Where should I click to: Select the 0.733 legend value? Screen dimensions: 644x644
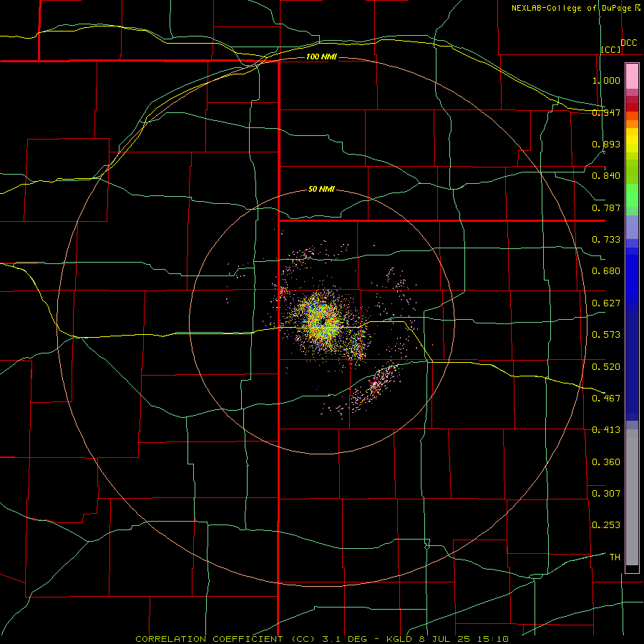pos(606,240)
